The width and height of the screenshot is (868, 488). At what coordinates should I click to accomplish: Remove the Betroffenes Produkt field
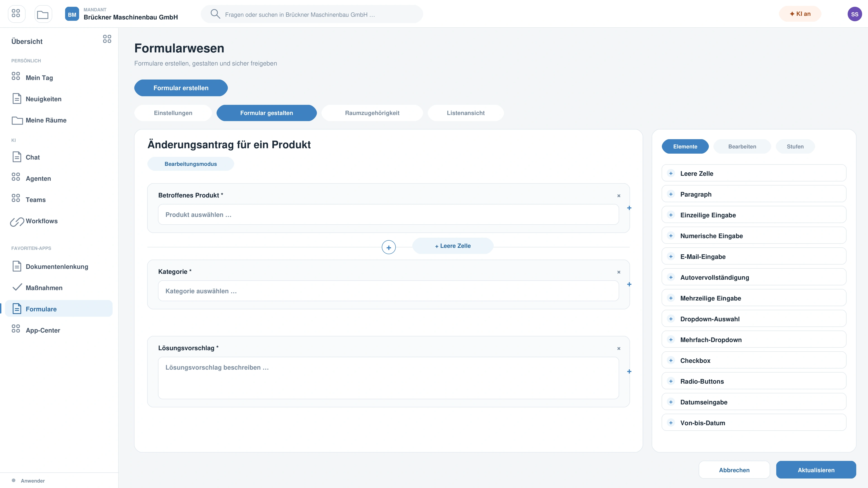click(619, 196)
